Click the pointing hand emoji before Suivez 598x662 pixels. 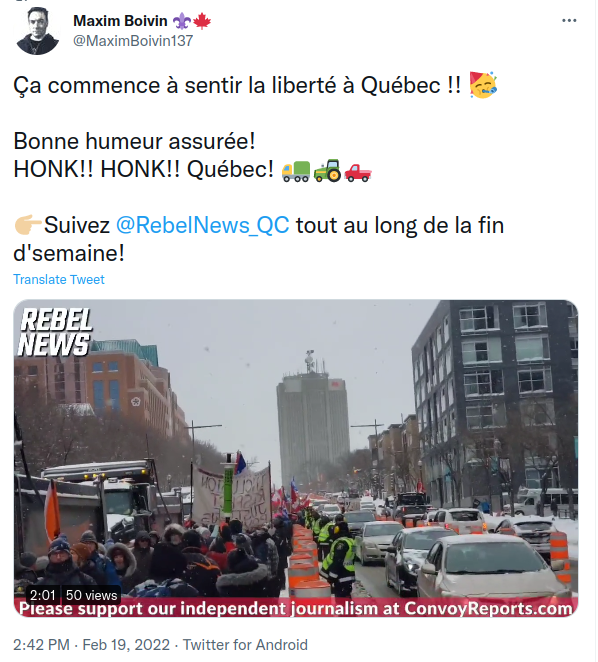(28, 224)
